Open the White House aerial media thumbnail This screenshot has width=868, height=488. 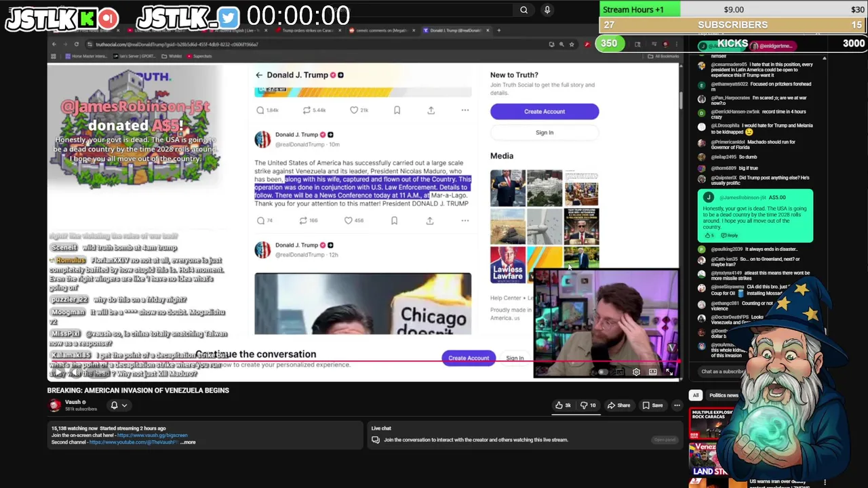point(545,188)
